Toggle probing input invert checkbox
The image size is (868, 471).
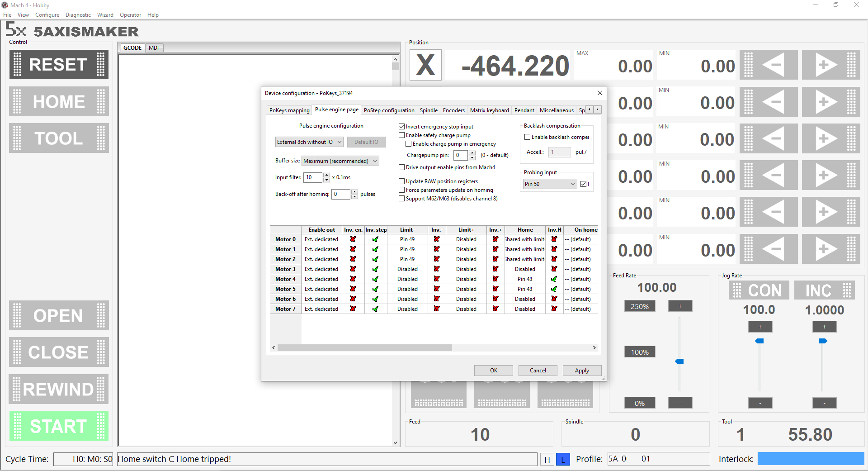[583, 184]
